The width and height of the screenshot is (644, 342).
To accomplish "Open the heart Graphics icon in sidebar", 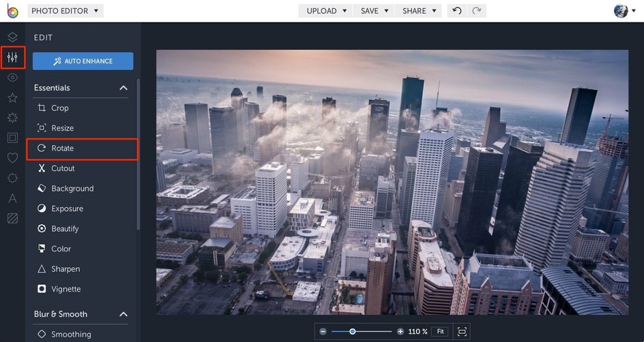I will tap(12, 158).
